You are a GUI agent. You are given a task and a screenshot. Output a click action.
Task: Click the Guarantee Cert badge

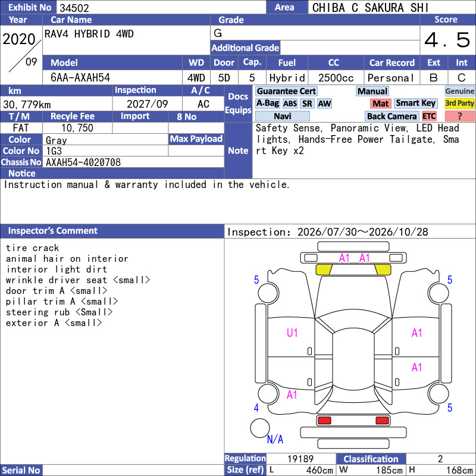(286, 91)
